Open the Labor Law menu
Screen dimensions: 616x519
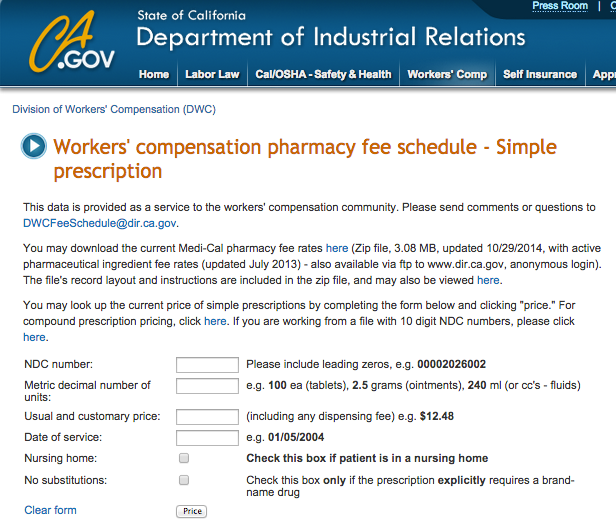(x=212, y=74)
